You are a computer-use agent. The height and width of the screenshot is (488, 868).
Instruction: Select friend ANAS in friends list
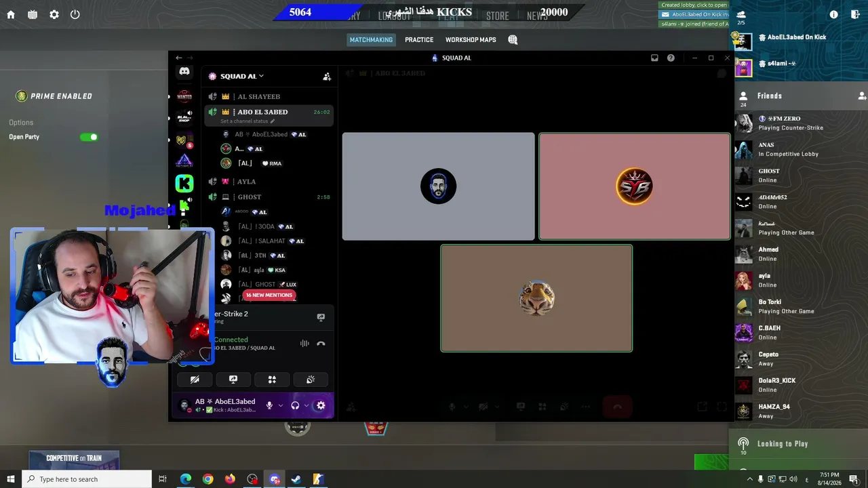click(800, 149)
